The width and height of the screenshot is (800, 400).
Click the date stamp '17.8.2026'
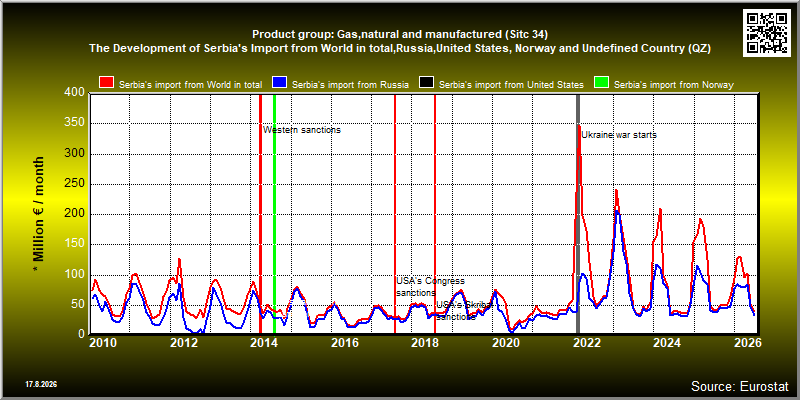(x=41, y=384)
